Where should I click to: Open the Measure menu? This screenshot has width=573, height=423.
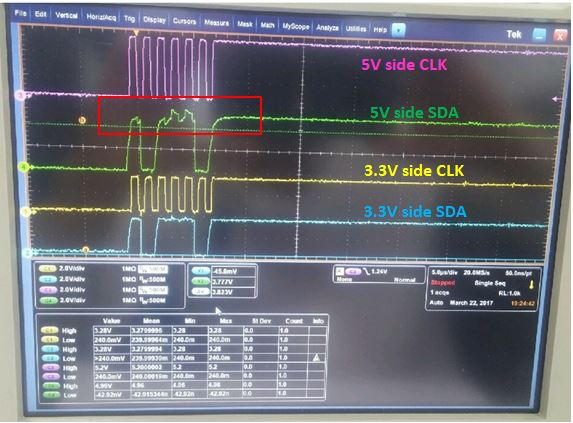(216, 23)
